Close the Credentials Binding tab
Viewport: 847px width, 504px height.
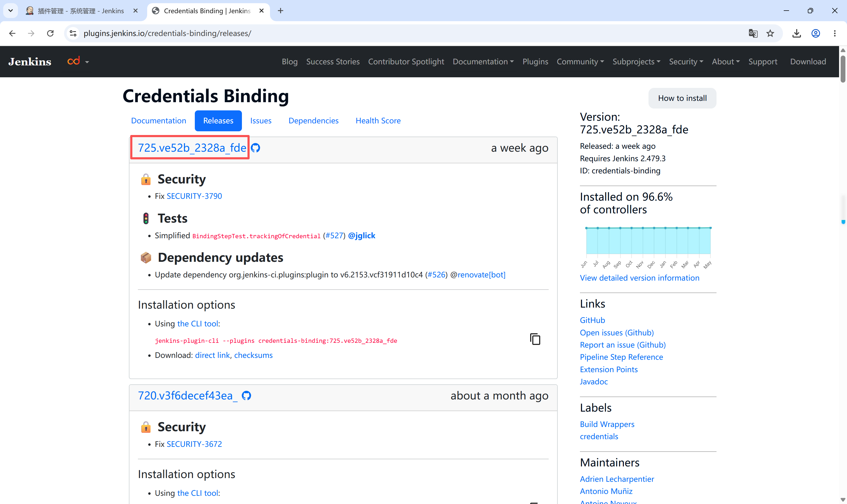tap(262, 11)
